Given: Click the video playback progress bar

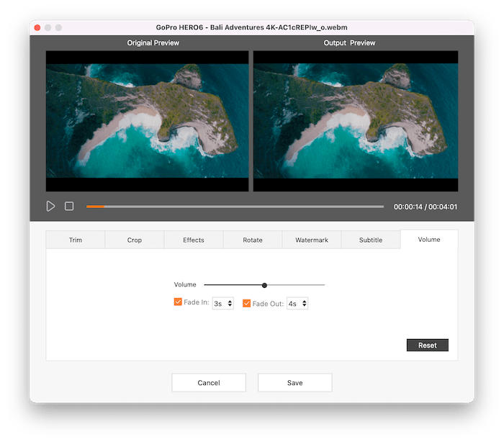Looking at the screenshot, I should tap(235, 207).
